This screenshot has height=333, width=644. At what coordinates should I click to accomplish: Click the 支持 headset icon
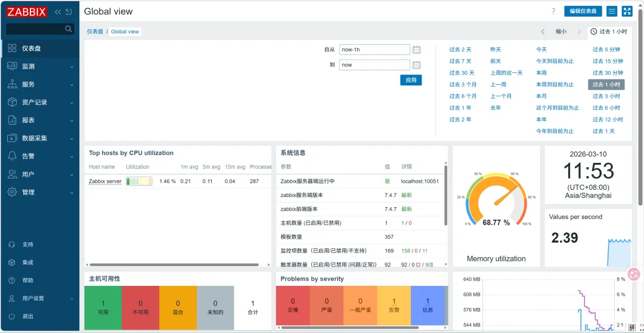pyautogui.click(x=12, y=245)
